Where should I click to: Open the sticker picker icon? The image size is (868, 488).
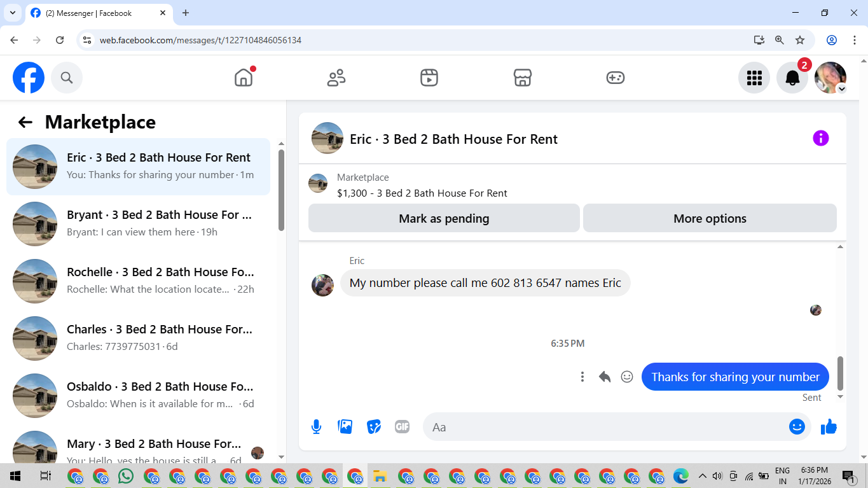pyautogui.click(x=374, y=427)
